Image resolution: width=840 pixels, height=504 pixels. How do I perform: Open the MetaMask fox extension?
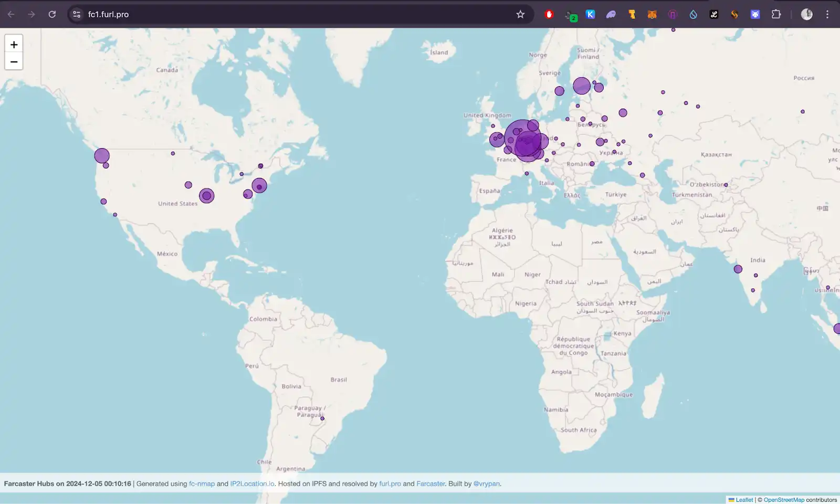(652, 14)
